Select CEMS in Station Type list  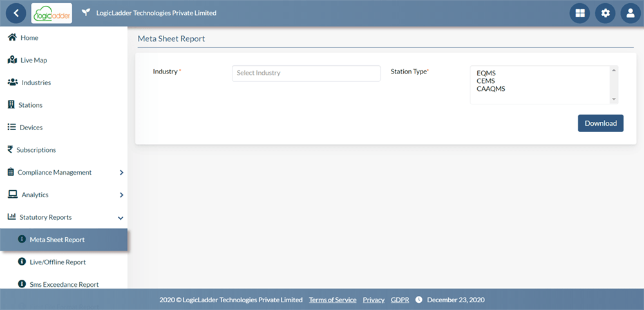(x=486, y=81)
